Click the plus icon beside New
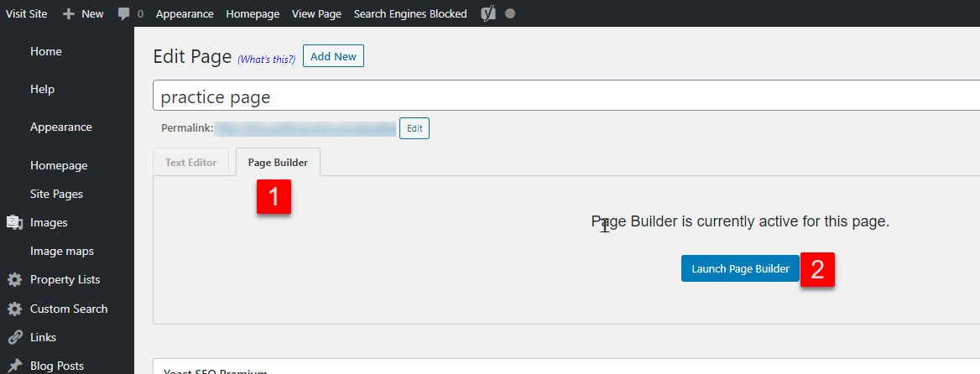The image size is (980, 374). (x=69, y=13)
